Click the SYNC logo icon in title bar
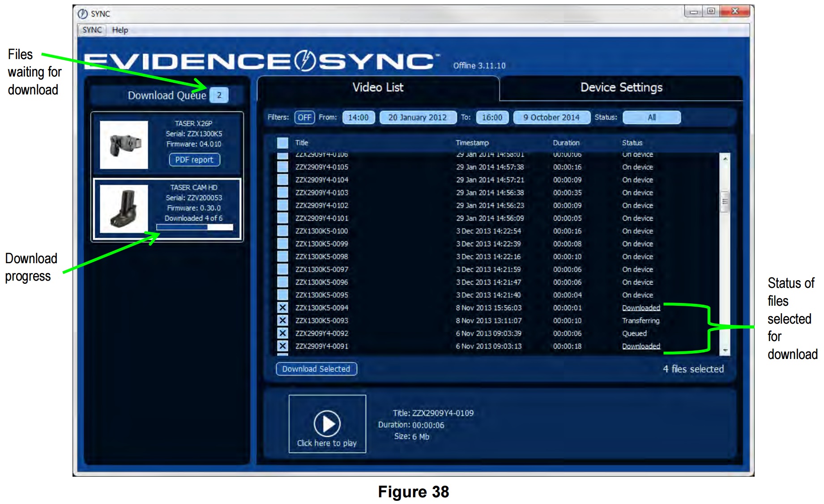 pos(83,14)
